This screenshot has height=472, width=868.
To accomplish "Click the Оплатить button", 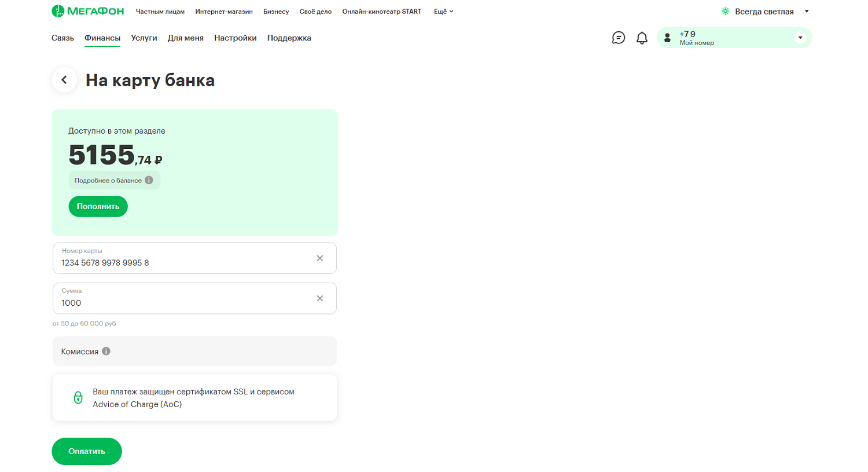I will pyautogui.click(x=87, y=451).
